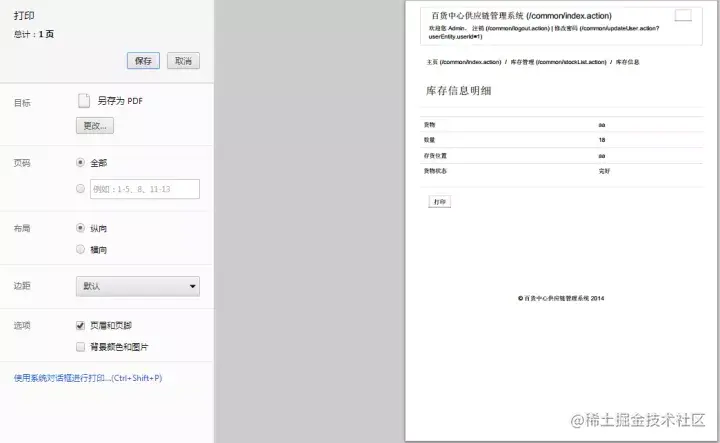720x443 pixels.
Task: Click the 更改... destination button
Action: point(95,126)
